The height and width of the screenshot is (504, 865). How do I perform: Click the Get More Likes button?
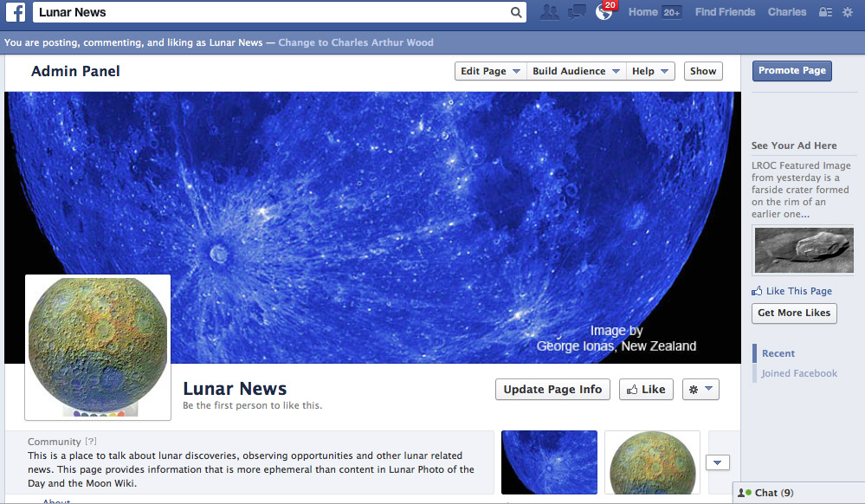click(x=794, y=313)
